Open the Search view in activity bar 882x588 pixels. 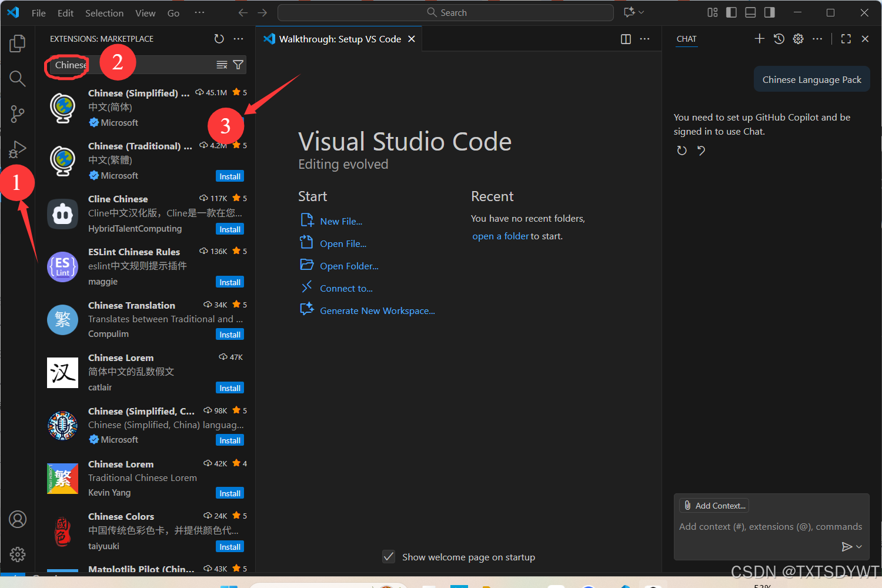click(x=18, y=78)
